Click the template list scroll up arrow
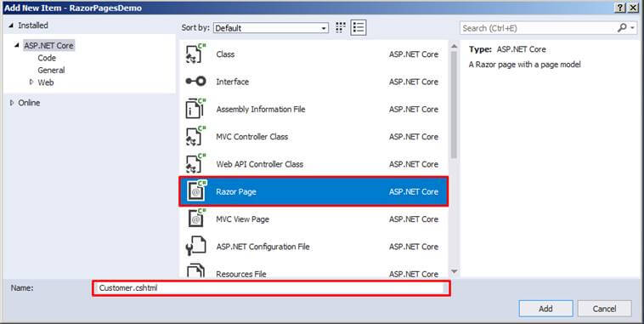644x324 pixels. 454,46
